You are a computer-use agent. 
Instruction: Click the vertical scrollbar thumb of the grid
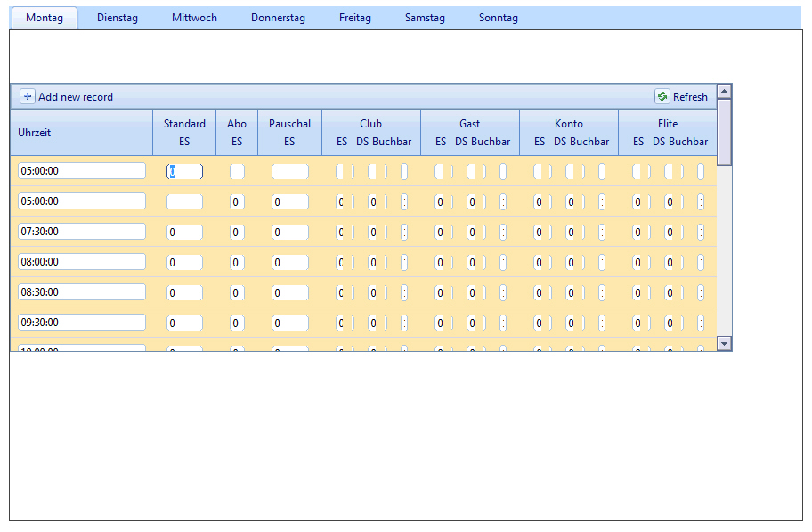coord(724,132)
